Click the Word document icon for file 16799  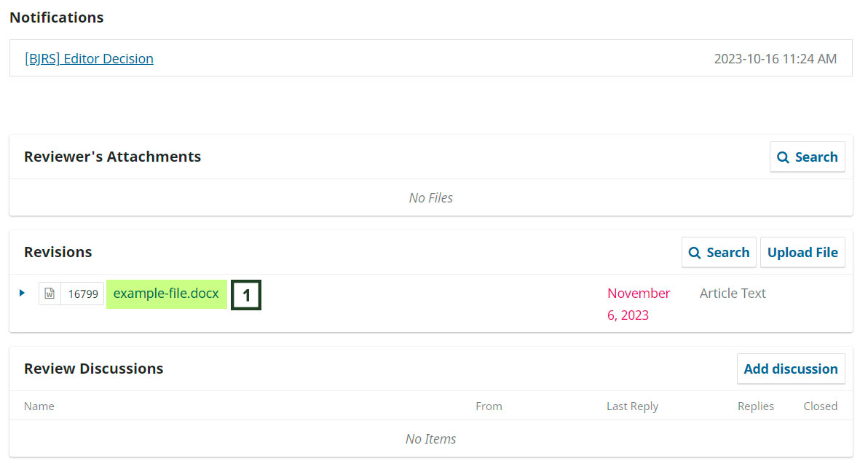click(x=50, y=294)
